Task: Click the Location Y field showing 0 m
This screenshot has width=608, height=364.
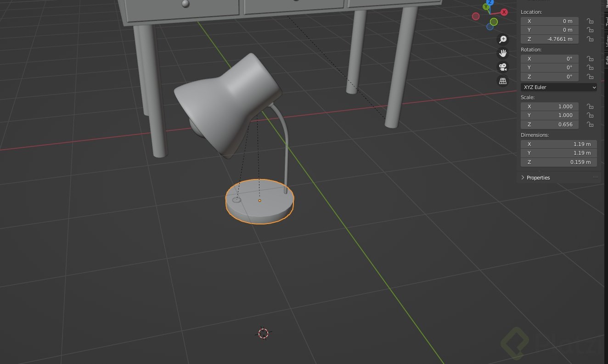Action: coord(550,30)
